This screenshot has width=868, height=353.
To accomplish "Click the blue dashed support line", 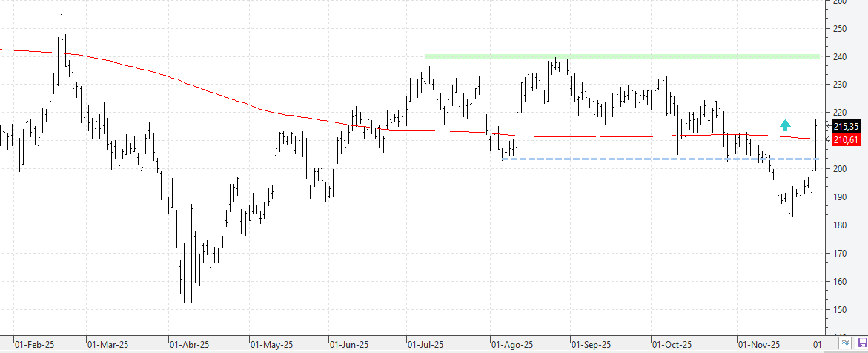I will [x=660, y=159].
